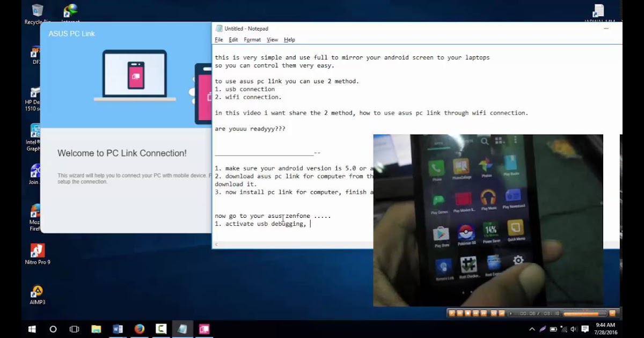Image resolution: width=644 pixels, height=338 pixels.
Task: Click the '2. wifi connection.' line
Action: pyautogui.click(x=248, y=97)
